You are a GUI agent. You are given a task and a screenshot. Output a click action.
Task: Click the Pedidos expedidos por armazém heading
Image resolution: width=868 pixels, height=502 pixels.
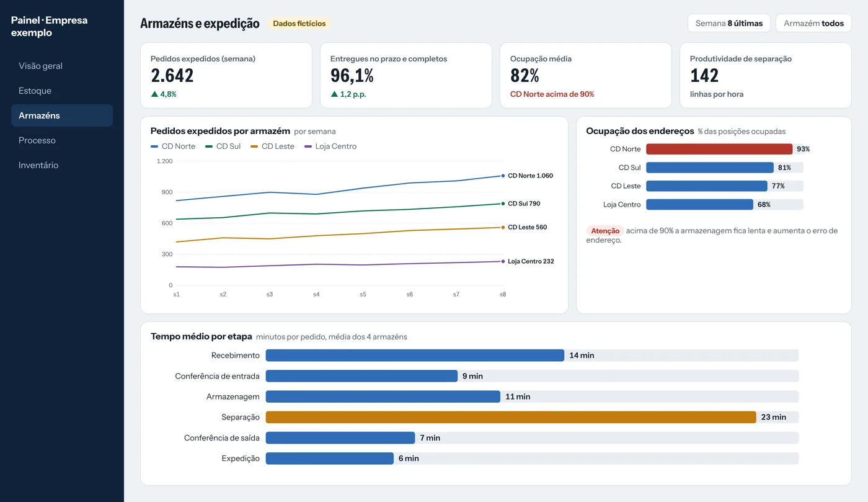(220, 131)
